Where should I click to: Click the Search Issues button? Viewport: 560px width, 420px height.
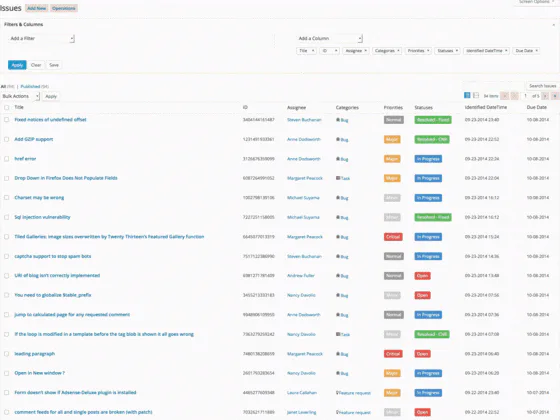pyautogui.click(x=542, y=86)
